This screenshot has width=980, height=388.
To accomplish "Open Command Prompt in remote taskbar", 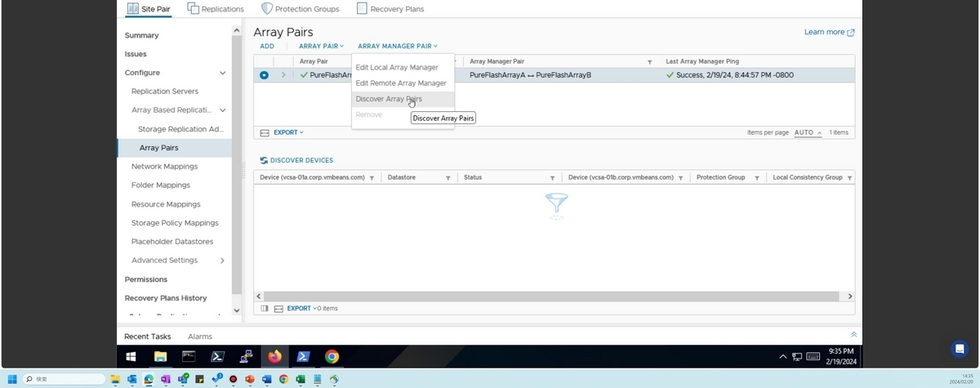I will [x=189, y=357].
